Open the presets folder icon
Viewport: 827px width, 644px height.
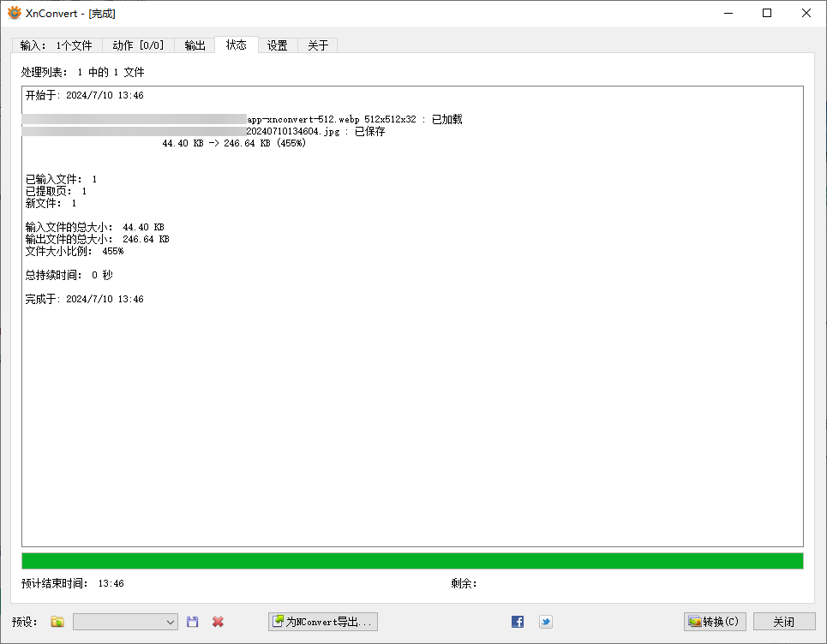[x=57, y=622]
